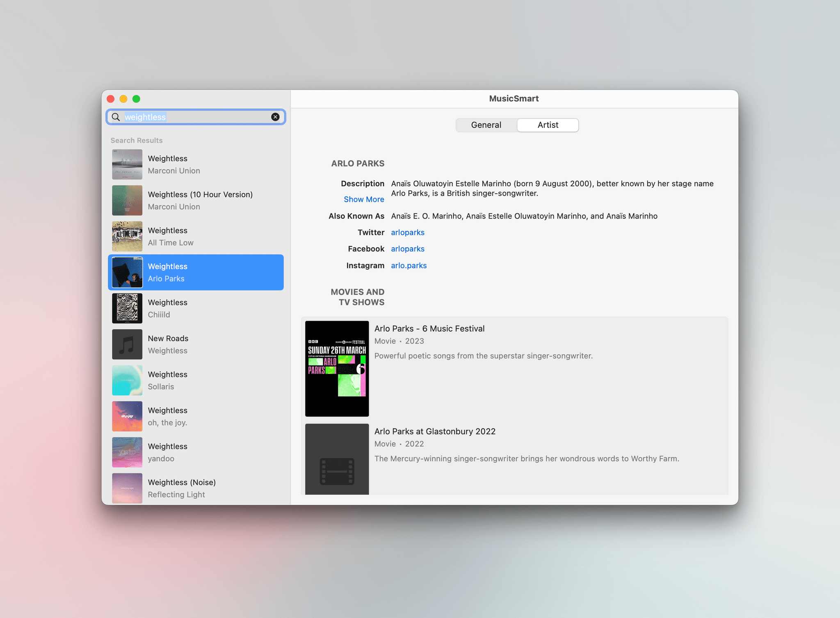Click Arlo Parks album artwork thumbnail

click(x=127, y=272)
